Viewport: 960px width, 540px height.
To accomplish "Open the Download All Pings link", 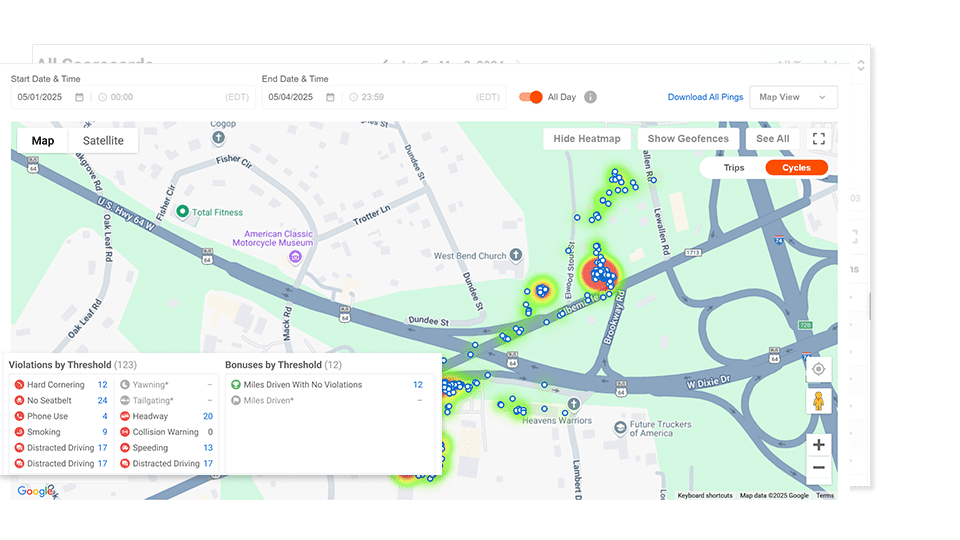I will 705,97.
